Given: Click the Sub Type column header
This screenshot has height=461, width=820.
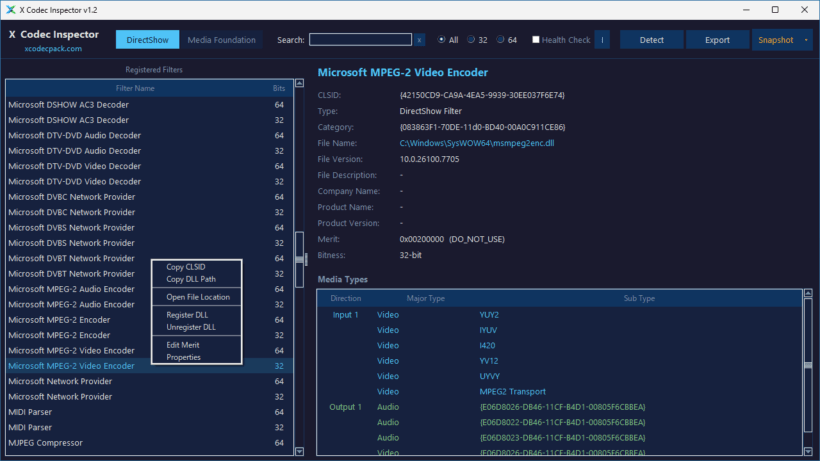Looking at the screenshot, I should coord(639,298).
